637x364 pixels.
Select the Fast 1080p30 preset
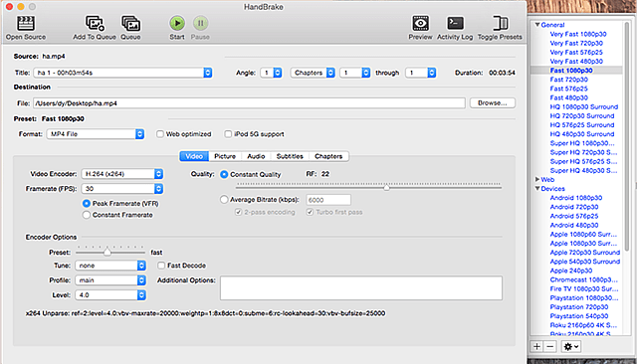click(x=571, y=71)
